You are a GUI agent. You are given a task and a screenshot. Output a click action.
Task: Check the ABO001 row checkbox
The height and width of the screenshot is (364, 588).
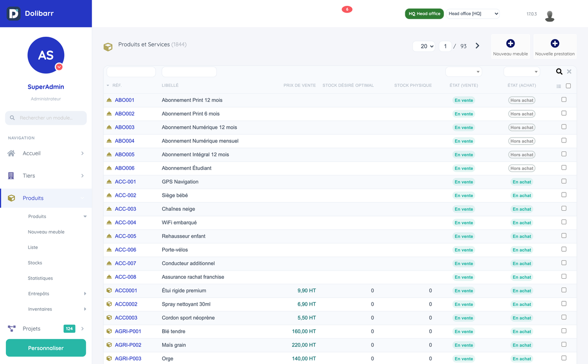(x=564, y=99)
